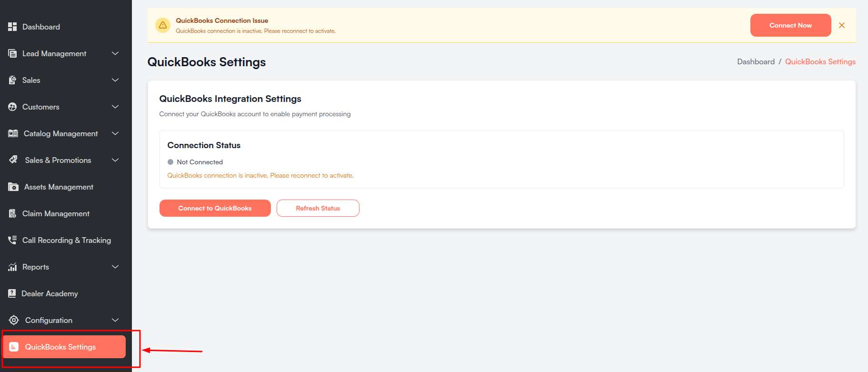868x372 pixels.
Task: Expand the Sales menu chevron
Action: (x=115, y=80)
